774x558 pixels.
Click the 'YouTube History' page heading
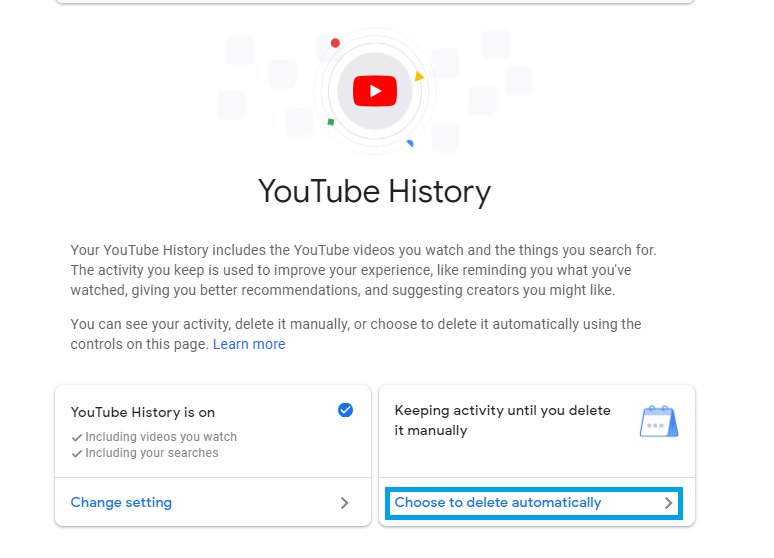[374, 191]
